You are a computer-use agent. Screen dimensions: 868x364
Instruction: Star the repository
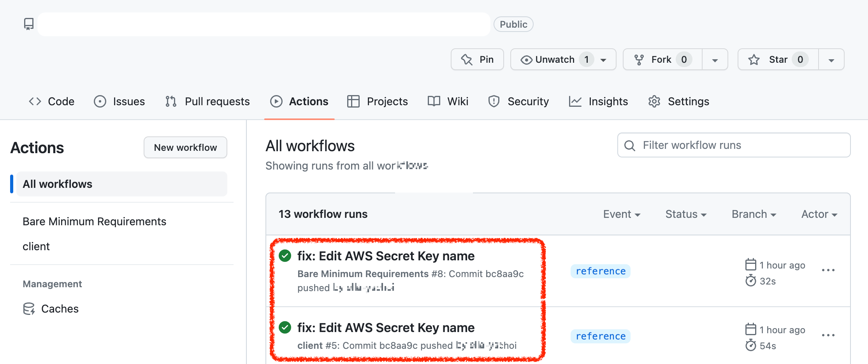tap(778, 59)
